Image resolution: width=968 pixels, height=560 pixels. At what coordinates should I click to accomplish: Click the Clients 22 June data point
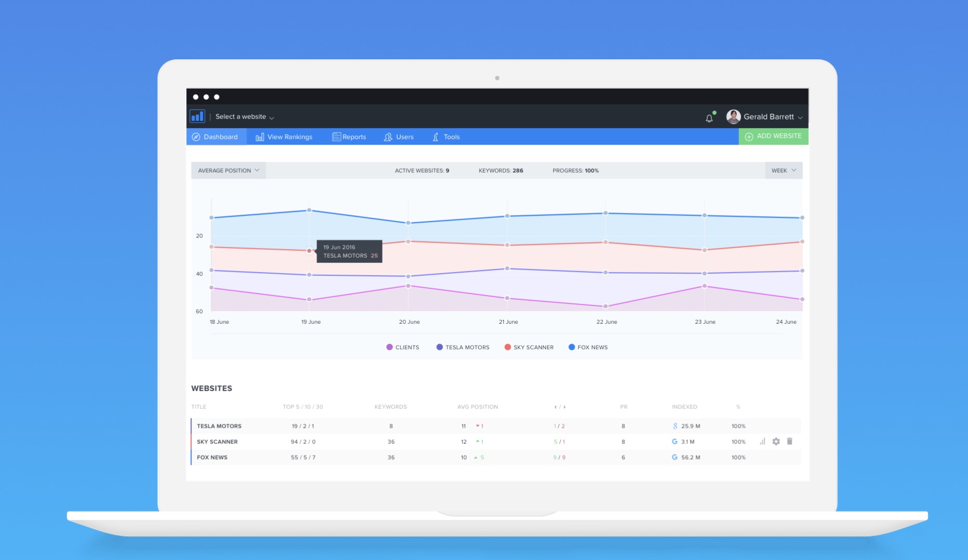(x=605, y=307)
